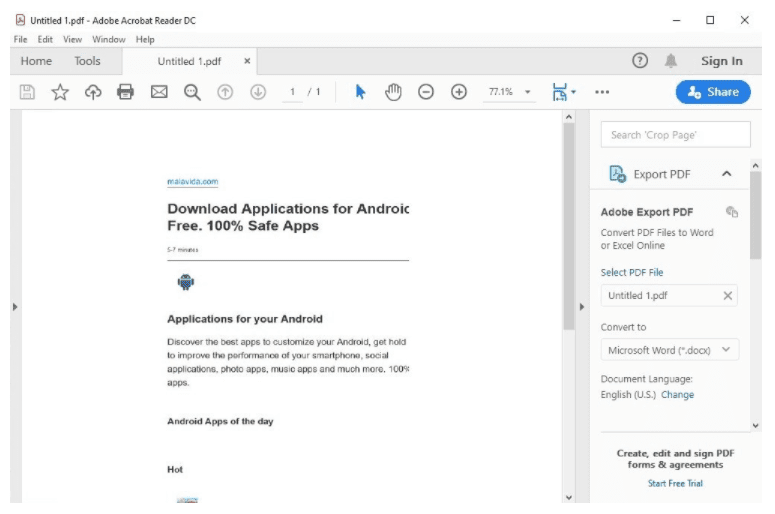
Task: Collapse the right tools pane arrow
Action: pos(582,307)
